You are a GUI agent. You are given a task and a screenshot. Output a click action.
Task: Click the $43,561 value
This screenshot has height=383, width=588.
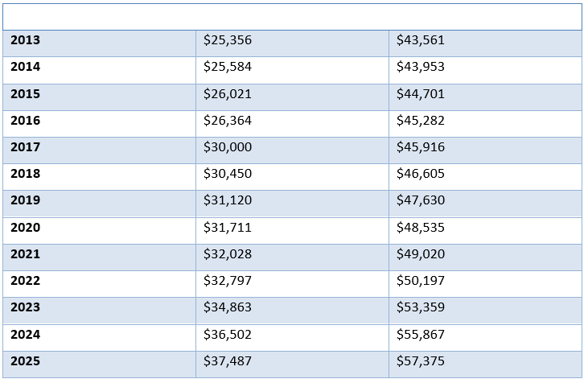point(421,40)
